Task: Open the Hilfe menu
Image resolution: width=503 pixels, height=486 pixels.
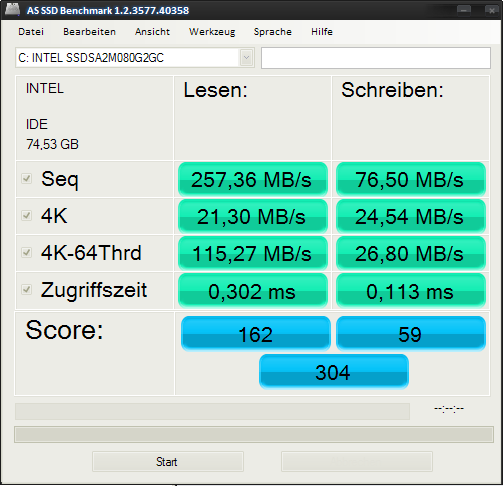Action: [322, 32]
